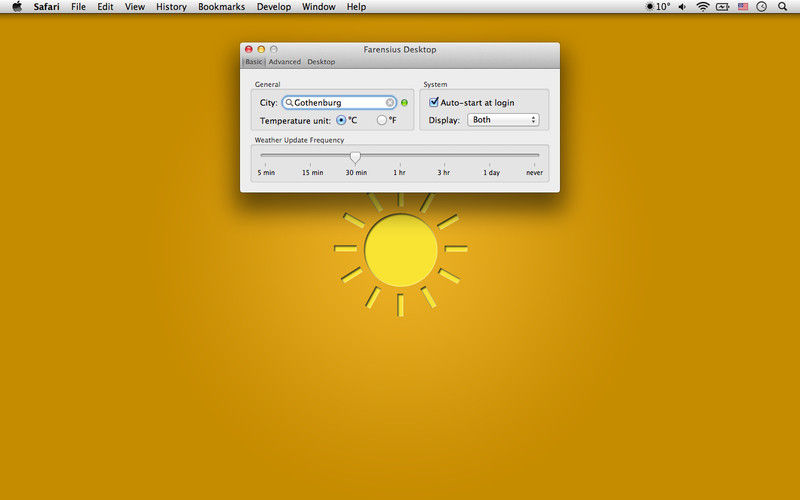Click the Farensius Desktop title bar text

399,49
